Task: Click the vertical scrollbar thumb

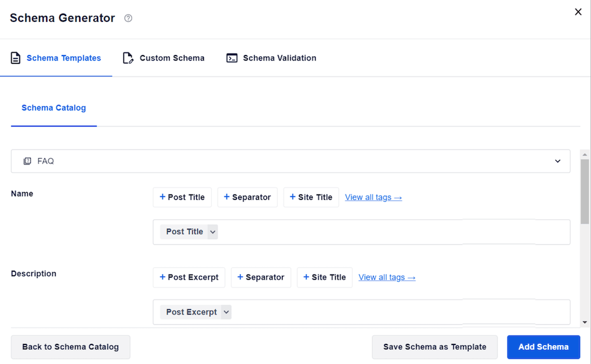Action: [x=584, y=191]
